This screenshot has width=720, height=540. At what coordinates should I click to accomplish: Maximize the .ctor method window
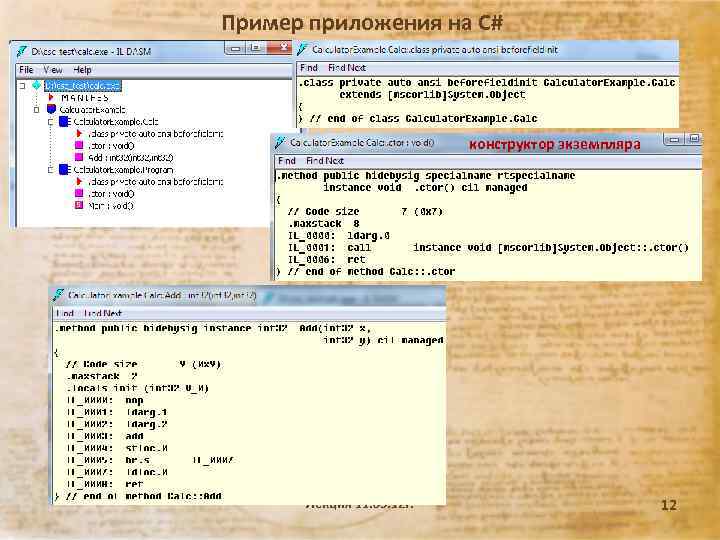(694, 139)
